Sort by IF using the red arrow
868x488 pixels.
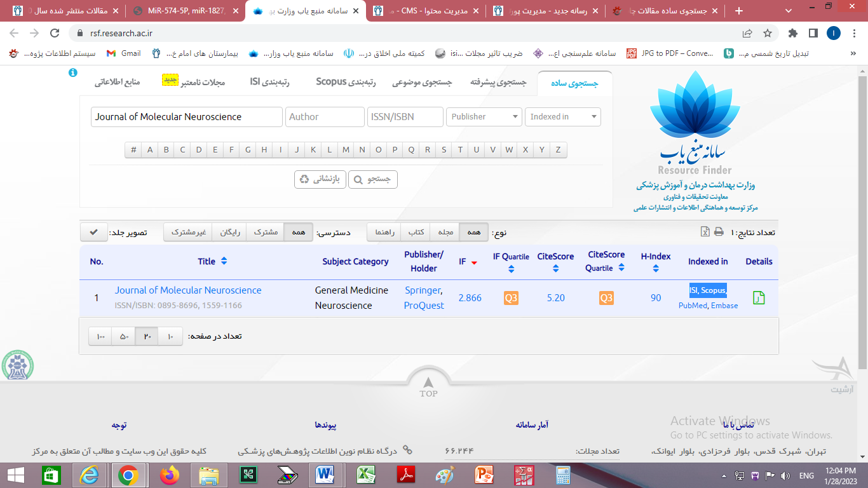click(474, 262)
